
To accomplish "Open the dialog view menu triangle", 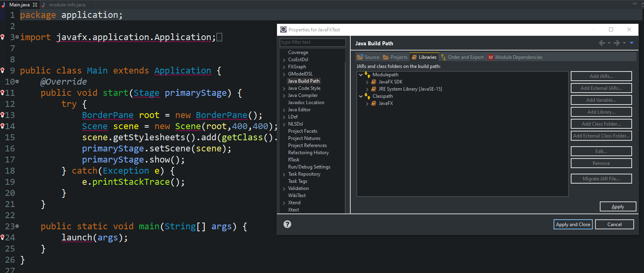I will 632,43.
